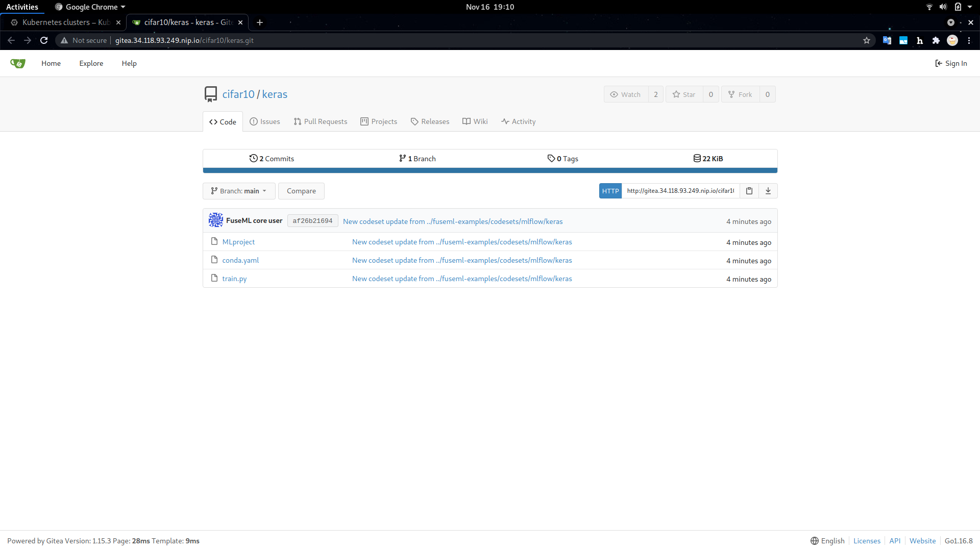Bookmark this page with star icon
The height and width of the screenshot is (551, 980).
(867, 40)
